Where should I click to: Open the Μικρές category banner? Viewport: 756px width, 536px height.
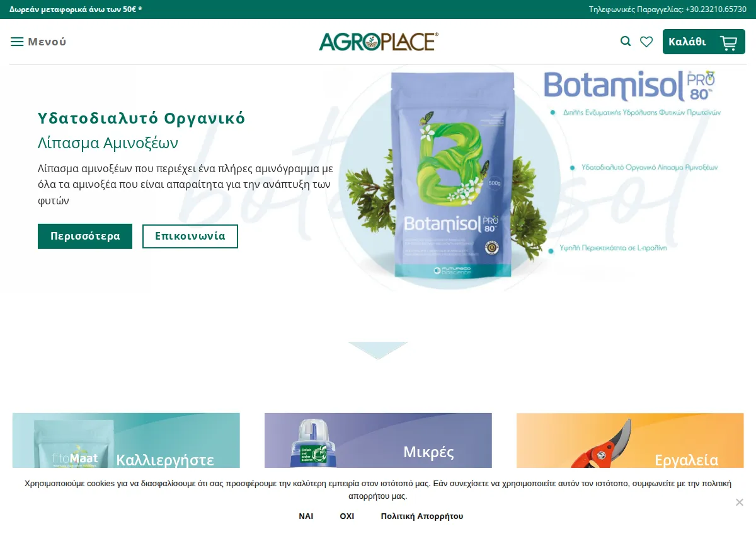pyautogui.click(x=378, y=440)
